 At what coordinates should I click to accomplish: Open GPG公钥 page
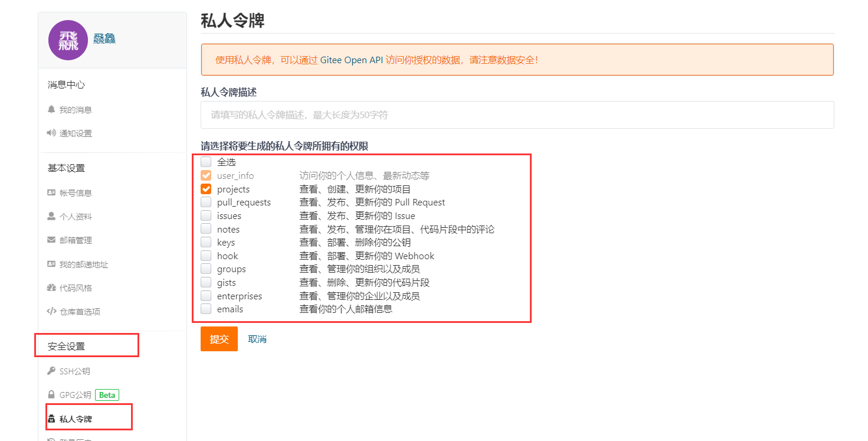pyautogui.click(x=75, y=395)
